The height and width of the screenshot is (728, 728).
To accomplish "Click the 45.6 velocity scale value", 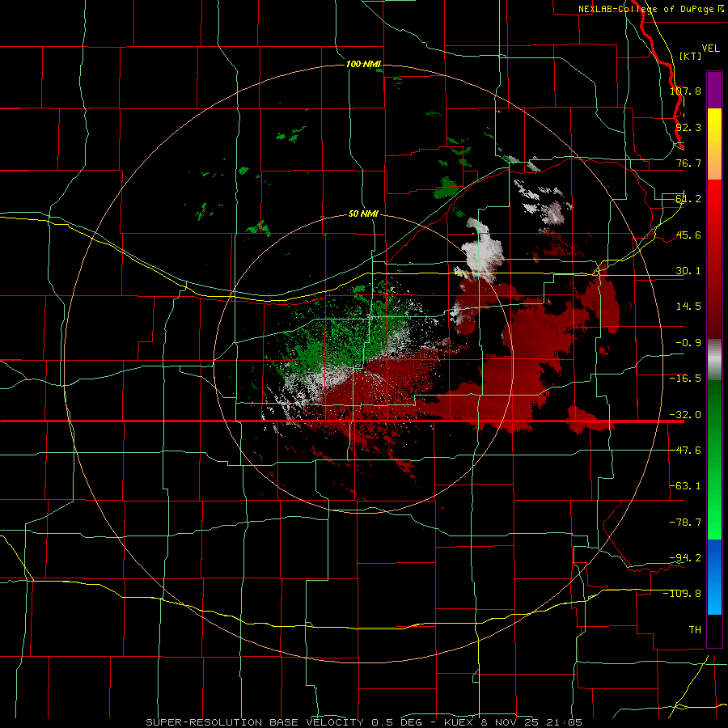I will (688, 235).
